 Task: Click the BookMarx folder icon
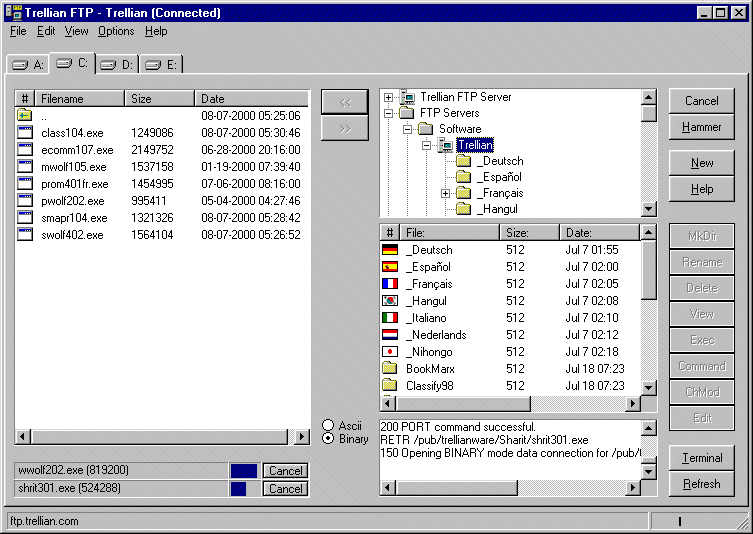[390, 369]
